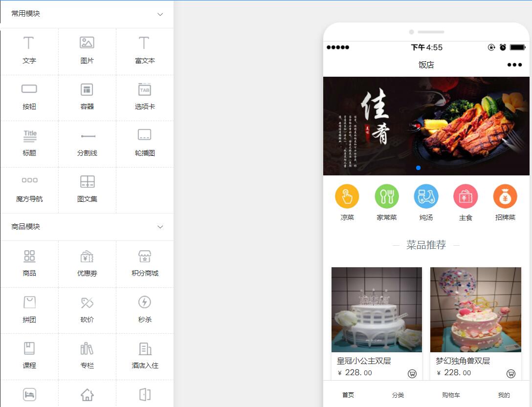Open the 皇冠小公主双层 cake image
This screenshot has height=407, width=532.
coord(377,310)
